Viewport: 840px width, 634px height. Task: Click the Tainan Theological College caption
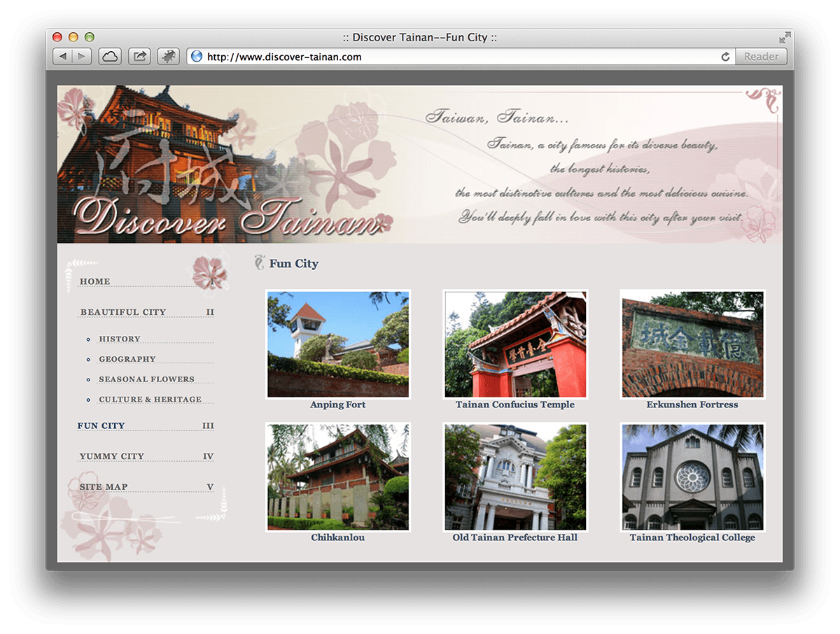coord(692,537)
